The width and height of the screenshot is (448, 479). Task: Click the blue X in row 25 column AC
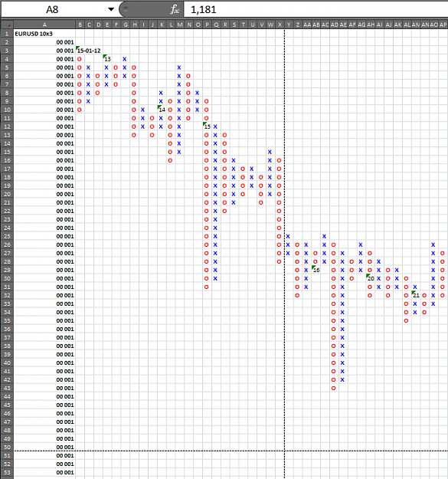coord(324,236)
